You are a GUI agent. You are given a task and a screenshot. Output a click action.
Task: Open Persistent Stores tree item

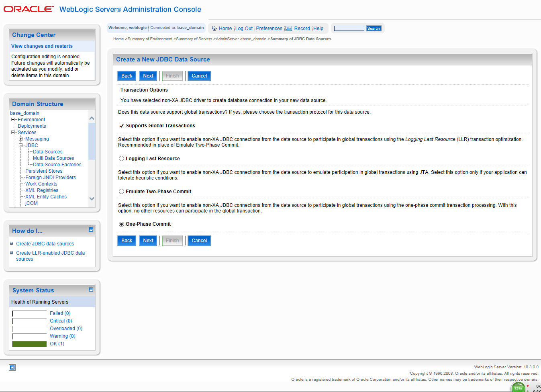pos(44,171)
